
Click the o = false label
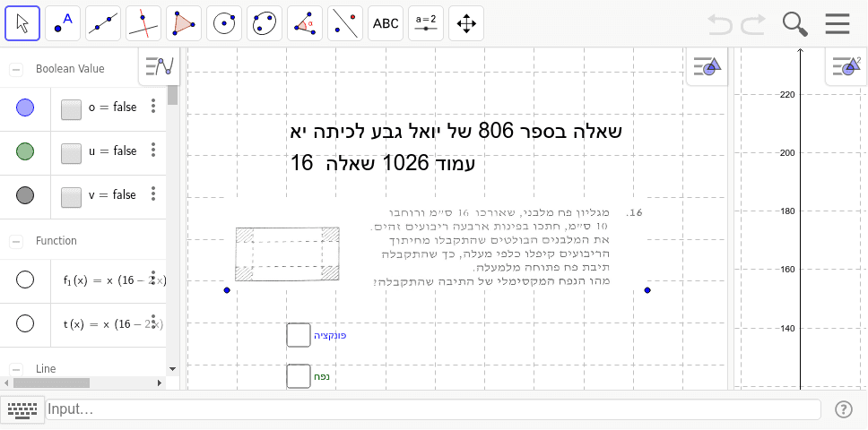point(112,107)
